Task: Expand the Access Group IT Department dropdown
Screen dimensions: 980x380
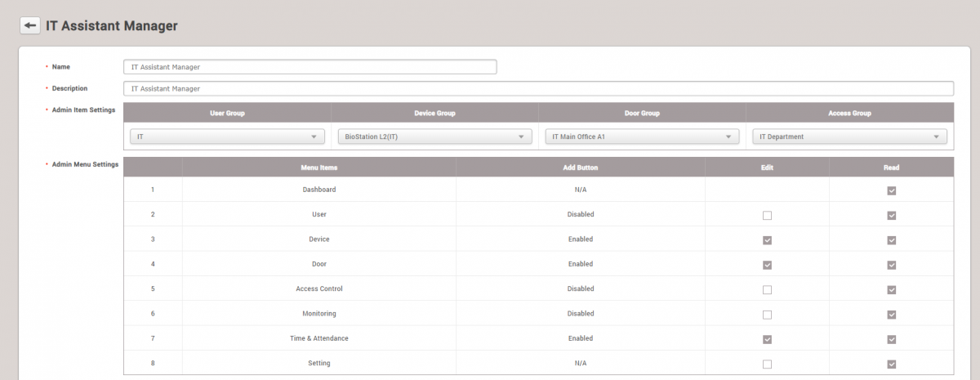Action: coord(849,137)
